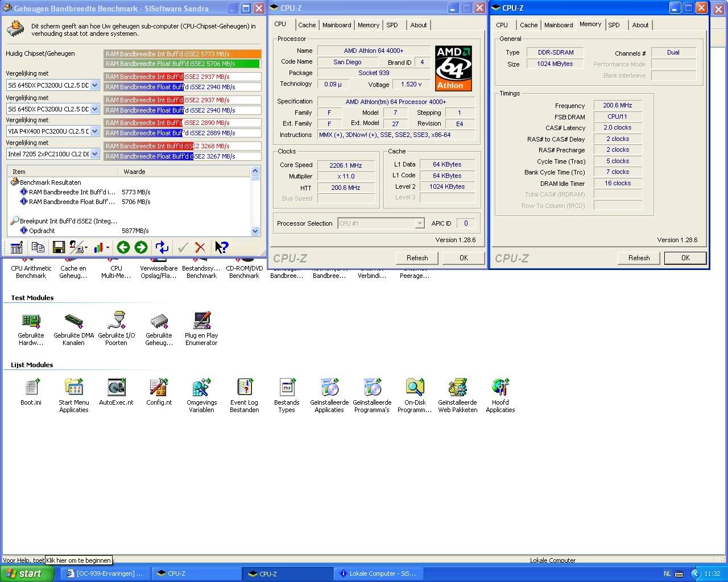Click the copy results icon in Sandra toolbar
The height and width of the screenshot is (582, 728).
click(38, 247)
